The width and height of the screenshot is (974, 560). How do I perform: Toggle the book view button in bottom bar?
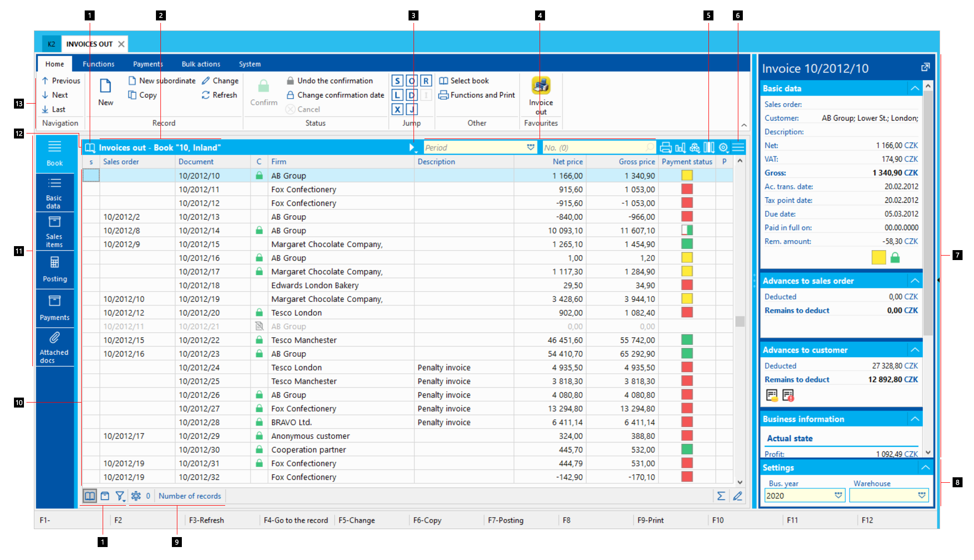90,496
